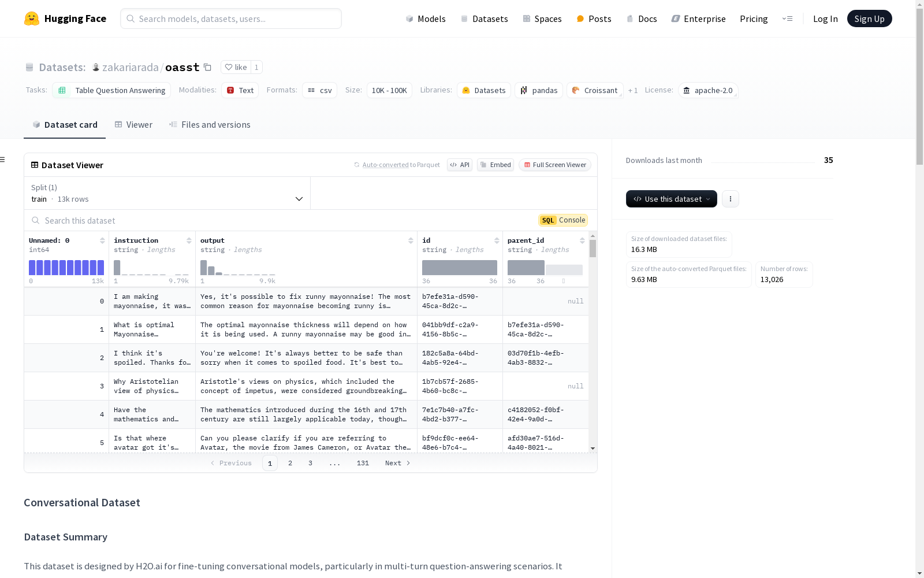Toggle the table of contents sidebar icon
Viewport: 924px width, 578px height.
[x=3, y=160]
